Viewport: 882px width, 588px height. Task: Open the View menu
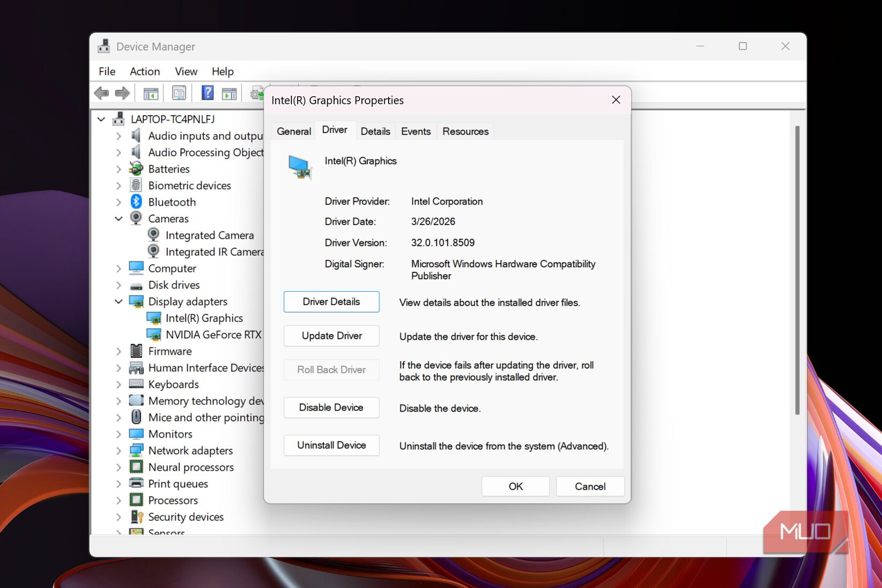186,71
